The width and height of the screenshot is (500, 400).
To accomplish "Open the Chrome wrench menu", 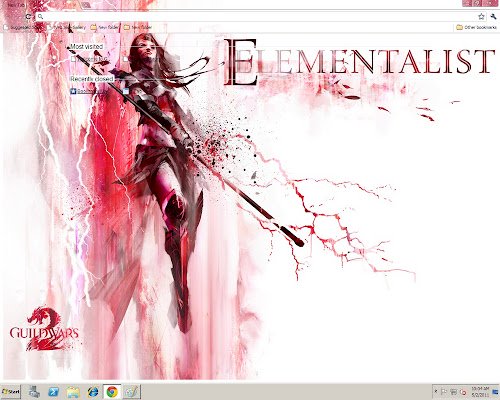I will 493,16.
